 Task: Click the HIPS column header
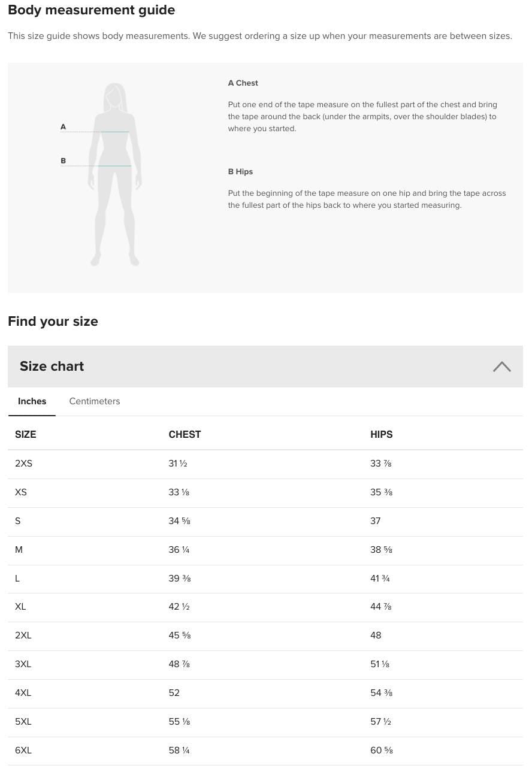coord(382,434)
